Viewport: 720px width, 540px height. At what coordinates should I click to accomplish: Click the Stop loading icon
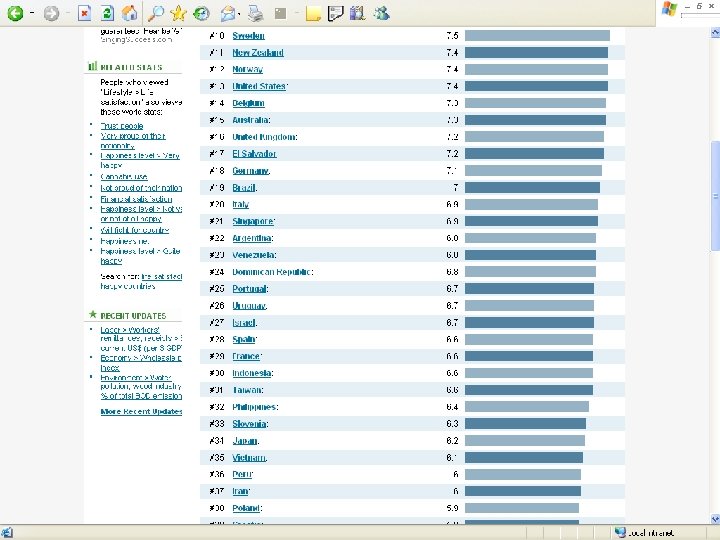click(x=84, y=13)
